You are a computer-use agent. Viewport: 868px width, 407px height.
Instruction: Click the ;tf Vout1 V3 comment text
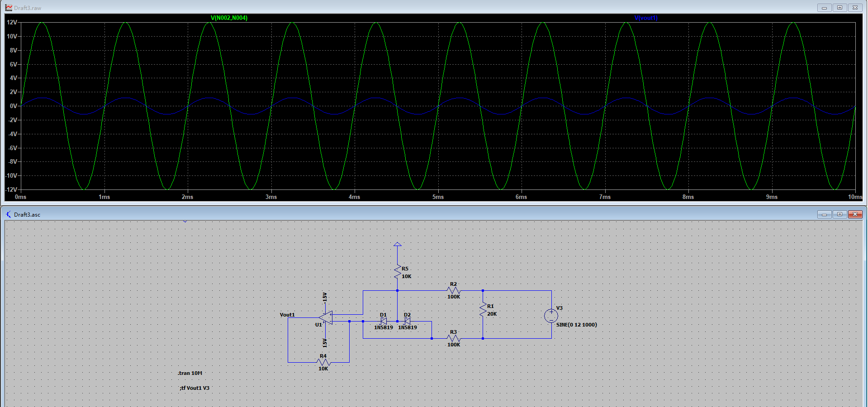194,388
